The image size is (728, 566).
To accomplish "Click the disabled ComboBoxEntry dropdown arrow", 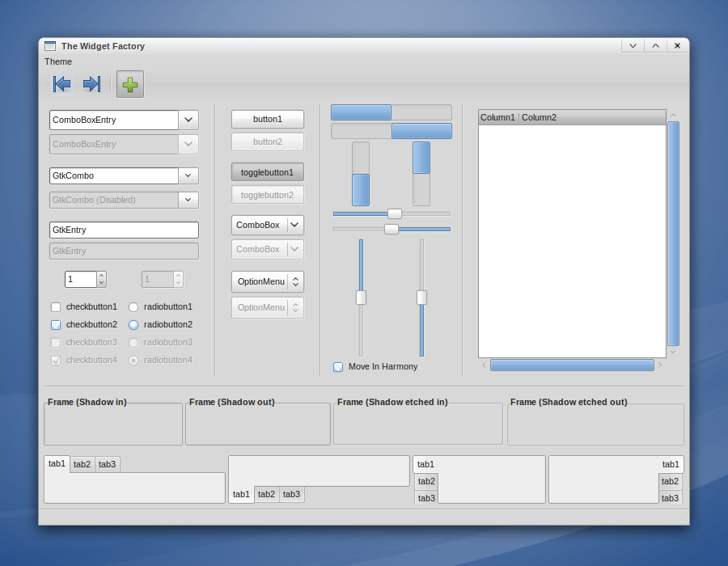I will point(188,144).
